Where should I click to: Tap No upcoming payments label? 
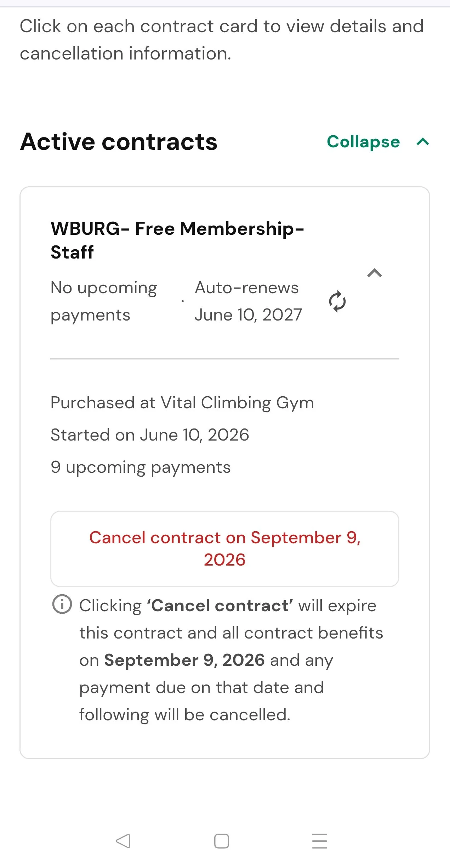click(104, 301)
